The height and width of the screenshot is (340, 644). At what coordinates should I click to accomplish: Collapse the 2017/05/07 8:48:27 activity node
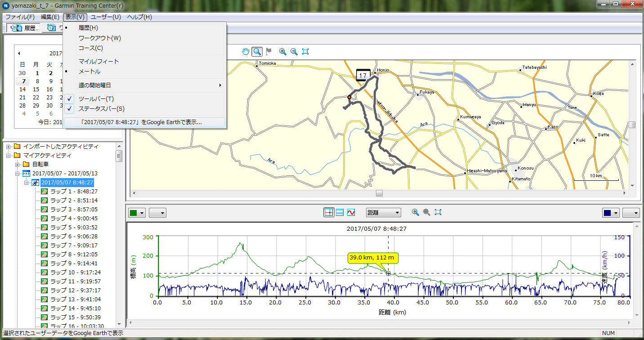pos(26,183)
